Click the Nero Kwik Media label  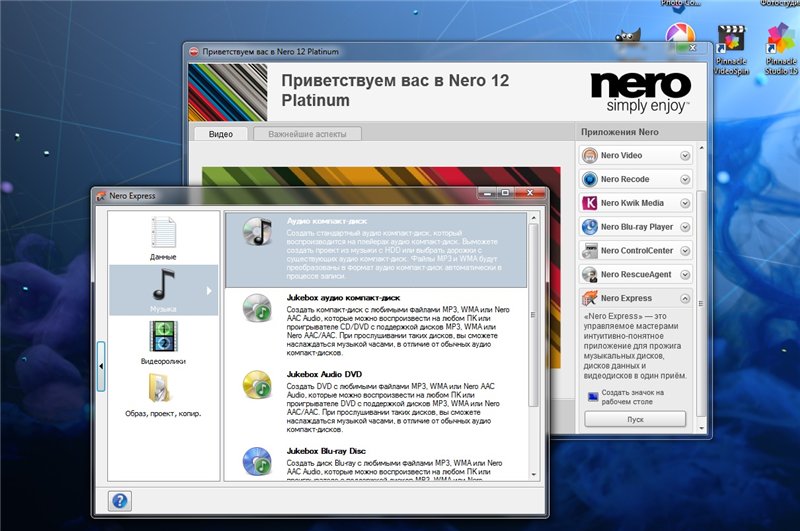[x=632, y=203]
